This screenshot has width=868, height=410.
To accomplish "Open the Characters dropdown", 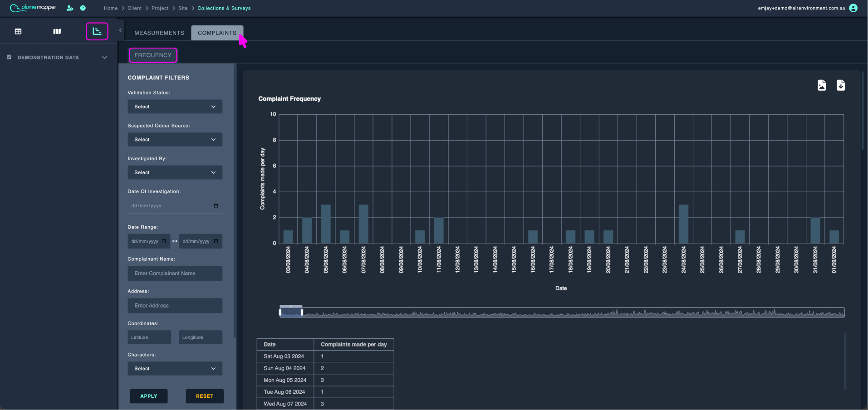I will 175,369.
